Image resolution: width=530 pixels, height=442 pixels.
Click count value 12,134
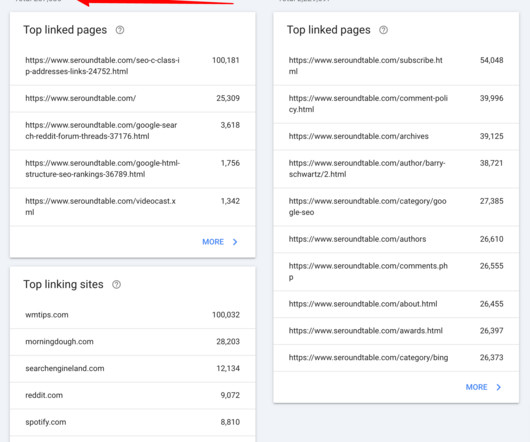click(x=228, y=368)
